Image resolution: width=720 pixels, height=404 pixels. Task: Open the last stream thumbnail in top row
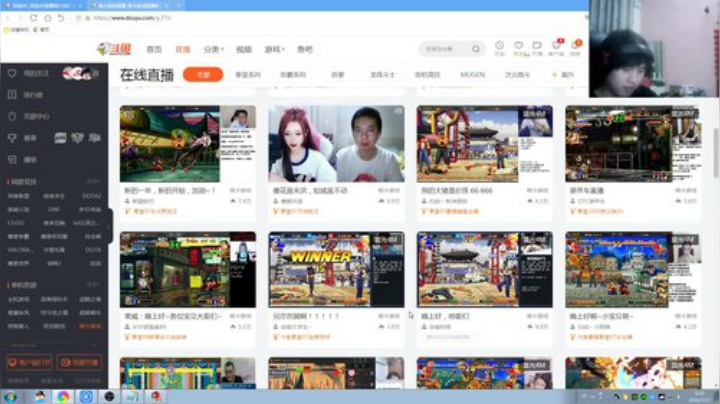[x=633, y=144]
